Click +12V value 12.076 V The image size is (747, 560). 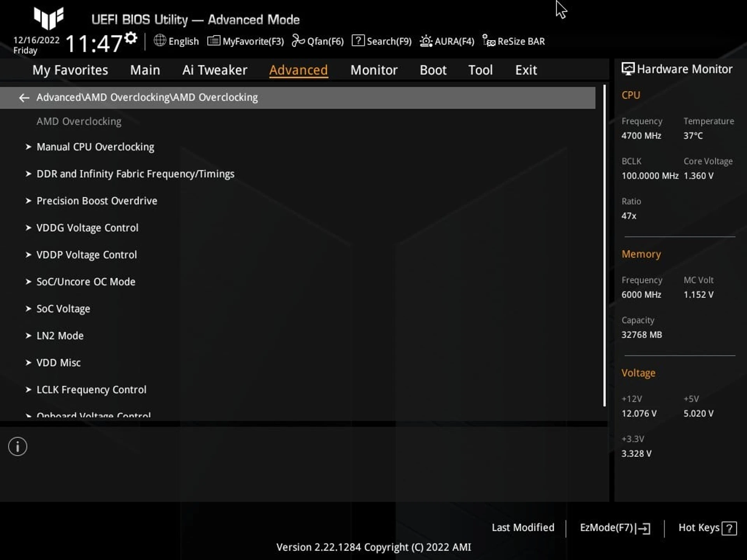click(639, 413)
